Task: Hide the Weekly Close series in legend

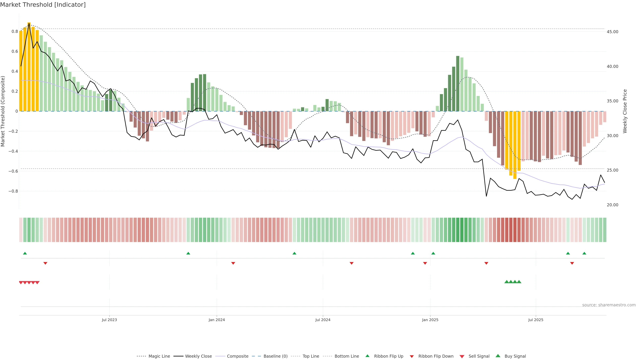Action: pos(198,356)
